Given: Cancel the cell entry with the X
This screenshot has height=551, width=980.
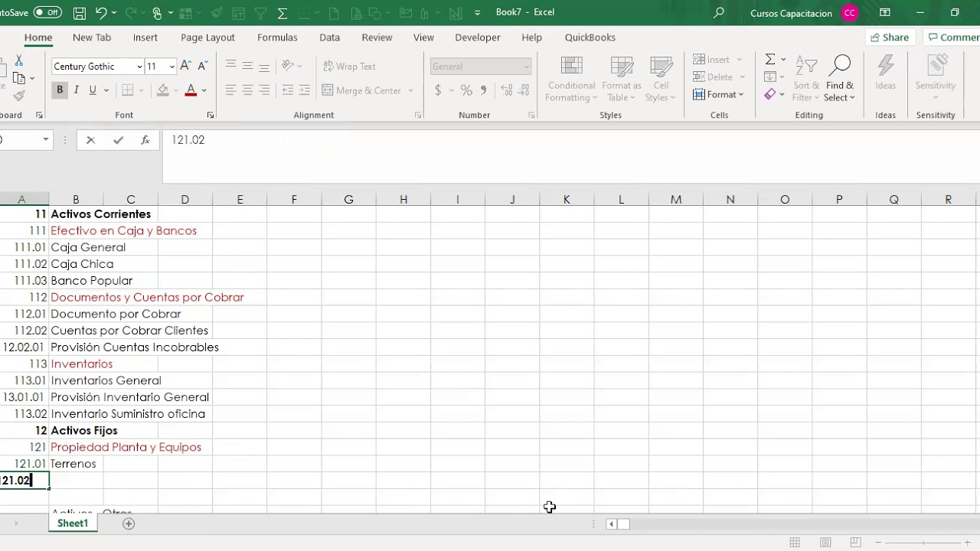Looking at the screenshot, I should pyautogui.click(x=90, y=140).
